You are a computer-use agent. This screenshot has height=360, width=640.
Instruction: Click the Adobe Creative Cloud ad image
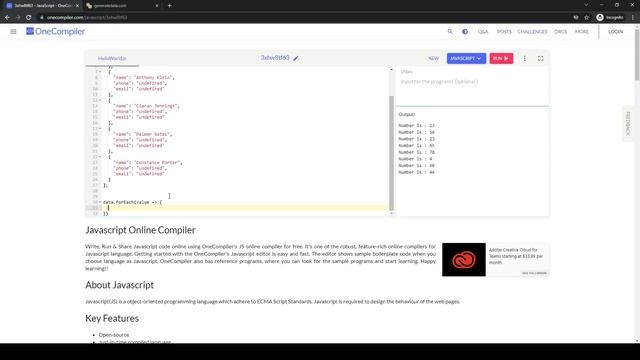(x=464, y=260)
